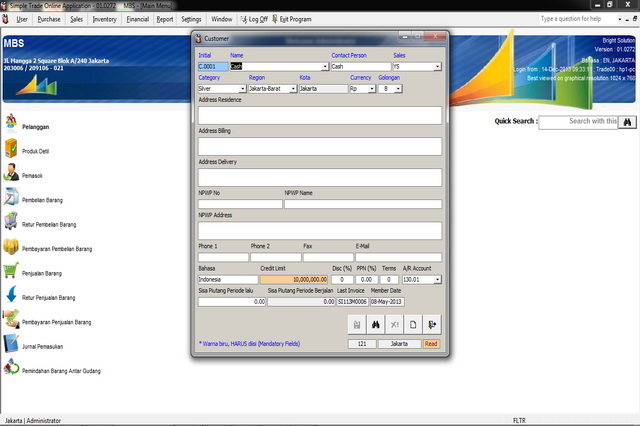Click the delete X icon in Customer dialog
This screenshot has width=640, height=426.
395,324
